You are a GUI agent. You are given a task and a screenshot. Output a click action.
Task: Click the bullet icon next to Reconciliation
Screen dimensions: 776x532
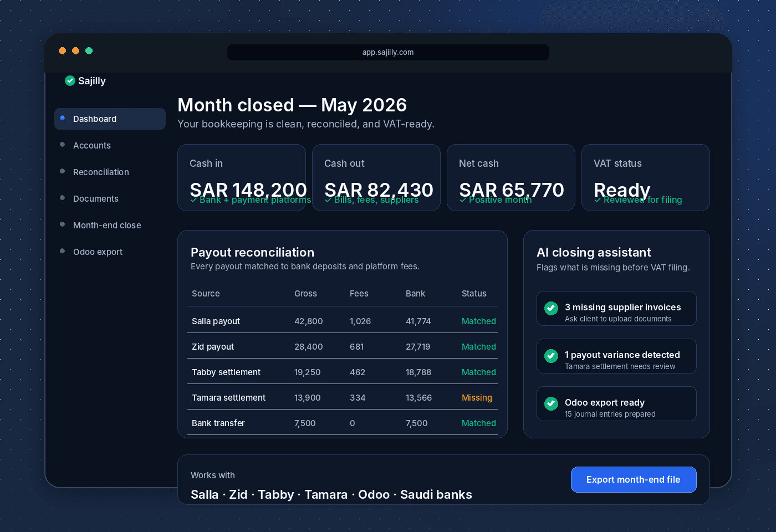pyautogui.click(x=62, y=171)
